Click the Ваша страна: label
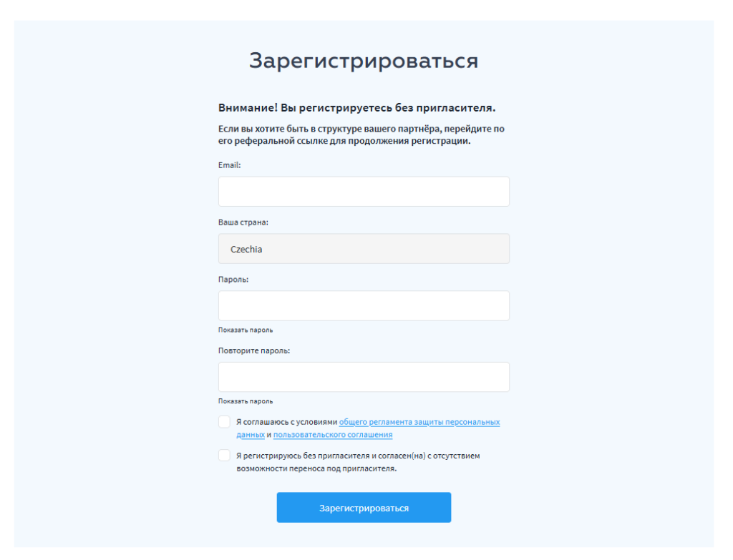 243,222
